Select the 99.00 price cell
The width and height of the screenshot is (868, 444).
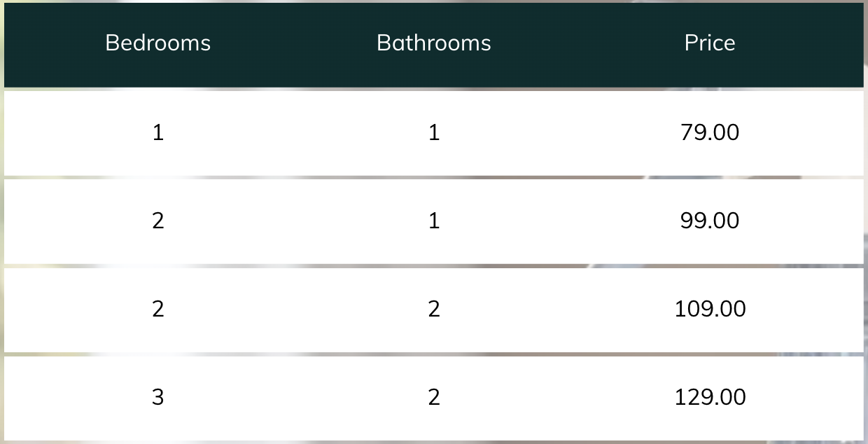(x=710, y=221)
